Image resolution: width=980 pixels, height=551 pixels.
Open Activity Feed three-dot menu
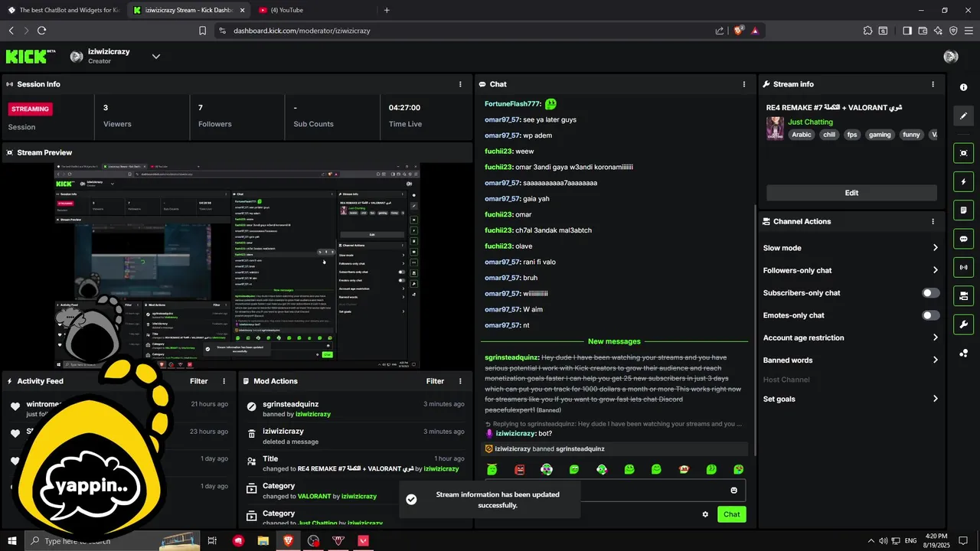224,381
